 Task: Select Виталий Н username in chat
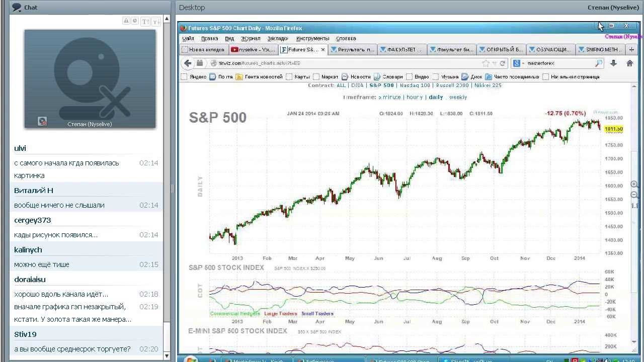click(x=34, y=191)
